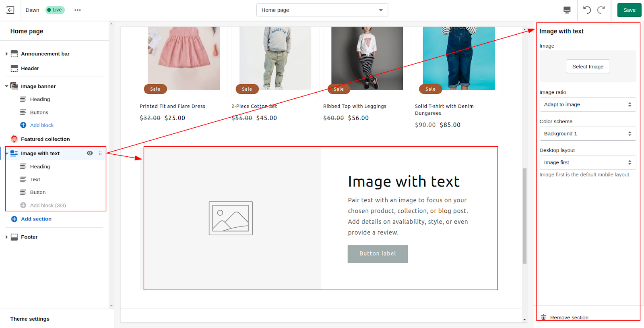Screen dimensions: 644x328
Task: Click the trash icon for Remove section
Action: [x=543, y=317]
